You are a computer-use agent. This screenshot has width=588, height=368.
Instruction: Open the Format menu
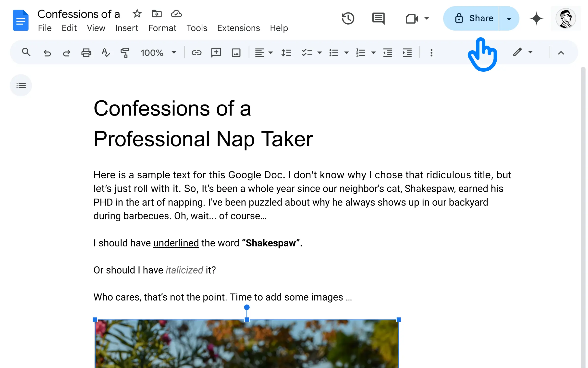[x=162, y=28]
